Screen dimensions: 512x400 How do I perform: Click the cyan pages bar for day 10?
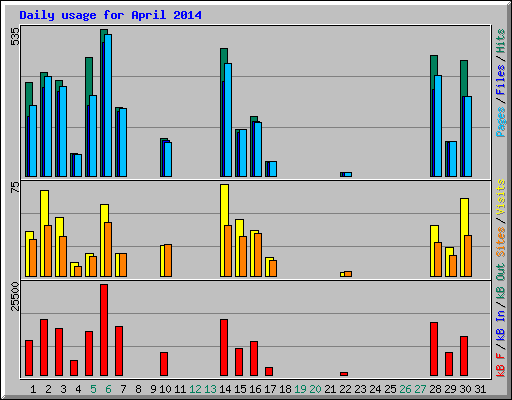tap(168, 159)
